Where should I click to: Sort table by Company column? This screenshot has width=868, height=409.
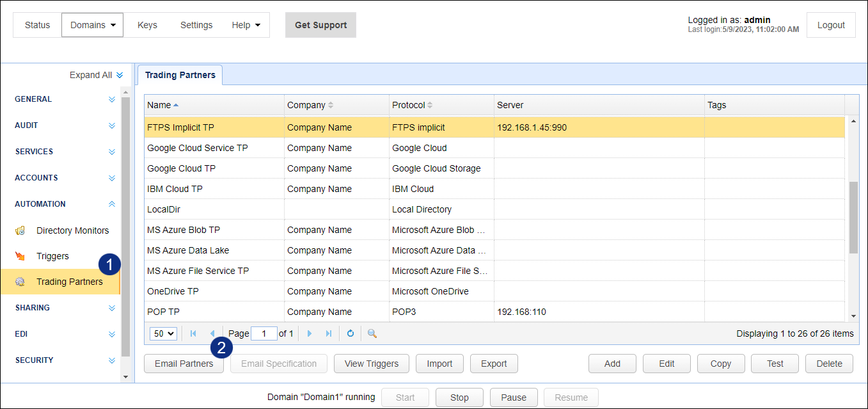pos(336,105)
